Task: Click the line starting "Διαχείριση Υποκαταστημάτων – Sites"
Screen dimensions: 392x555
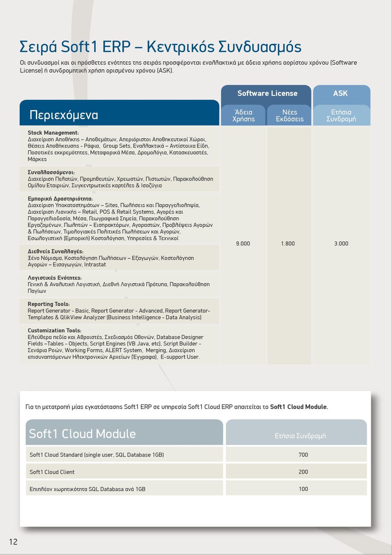Action: click(x=114, y=206)
